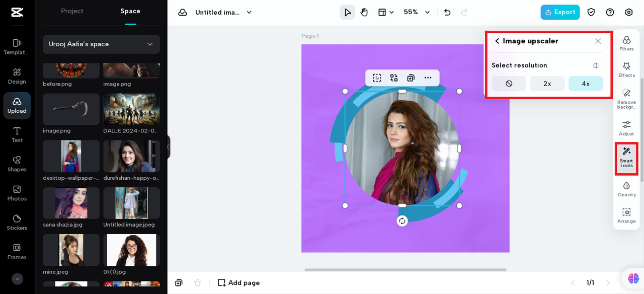Click the Add page button
Image resolution: width=644 pixels, height=294 pixels.
(238, 283)
